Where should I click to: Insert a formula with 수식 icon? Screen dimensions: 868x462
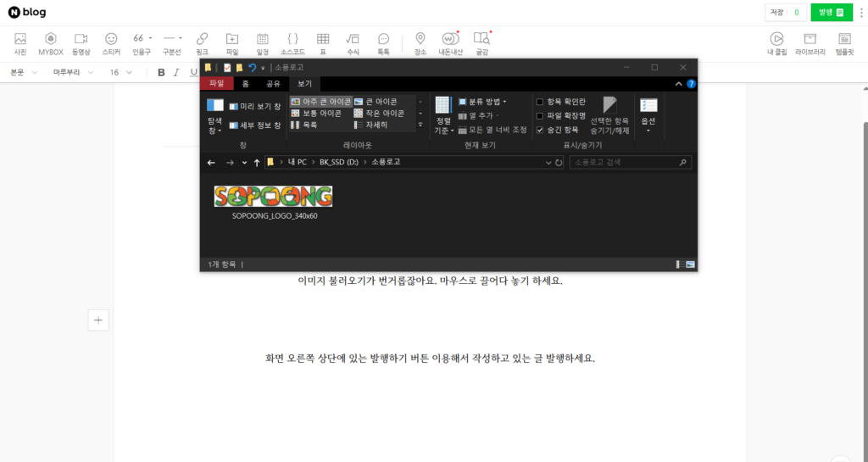353,44
